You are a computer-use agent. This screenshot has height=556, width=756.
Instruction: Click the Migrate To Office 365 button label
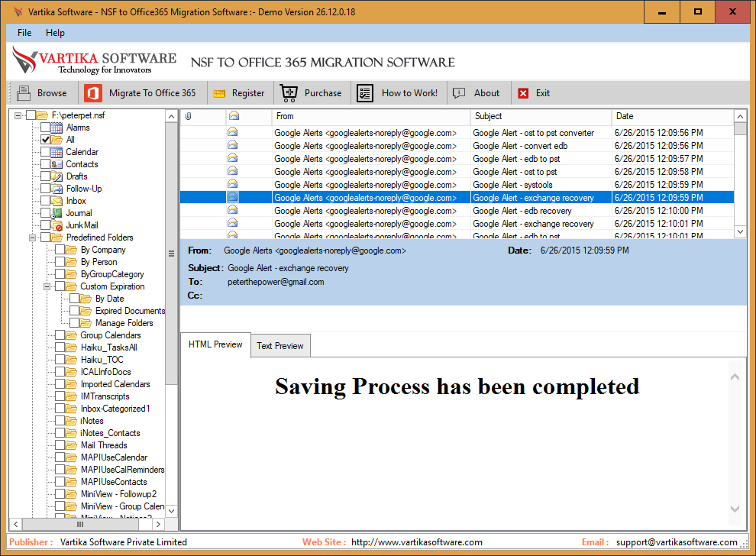click(x=153, y=93)
